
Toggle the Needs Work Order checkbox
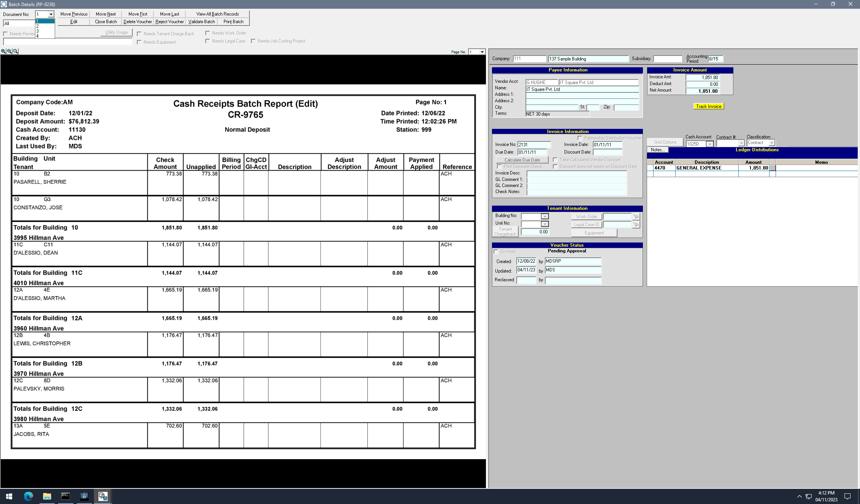(208, 33)
